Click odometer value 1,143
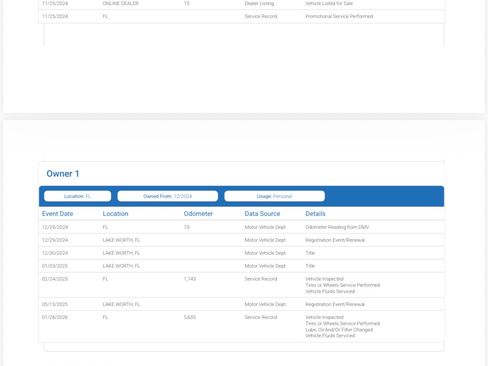 [190, 279]
